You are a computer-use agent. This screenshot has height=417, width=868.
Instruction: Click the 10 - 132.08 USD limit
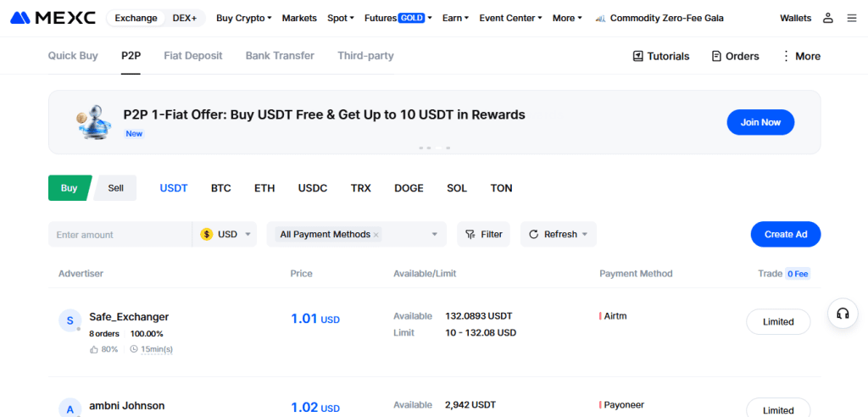click(481, 333)
